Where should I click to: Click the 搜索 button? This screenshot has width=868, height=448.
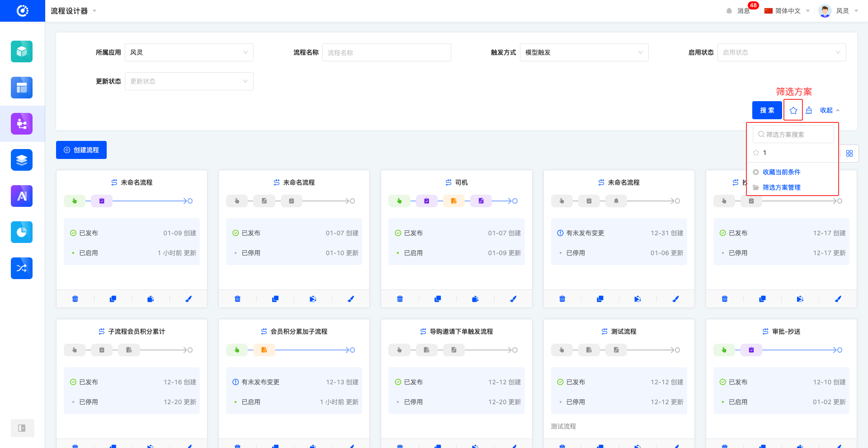pyautogui.click(x=767, y=110)
